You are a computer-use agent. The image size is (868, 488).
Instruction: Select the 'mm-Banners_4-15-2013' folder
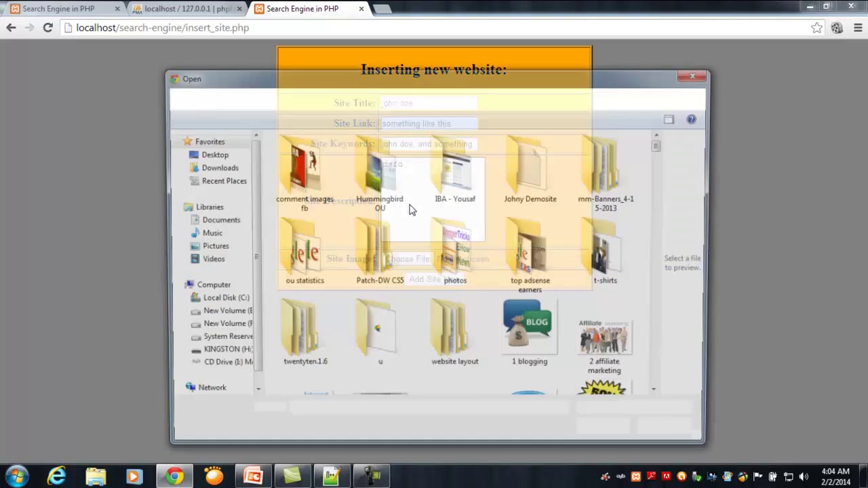606,175
